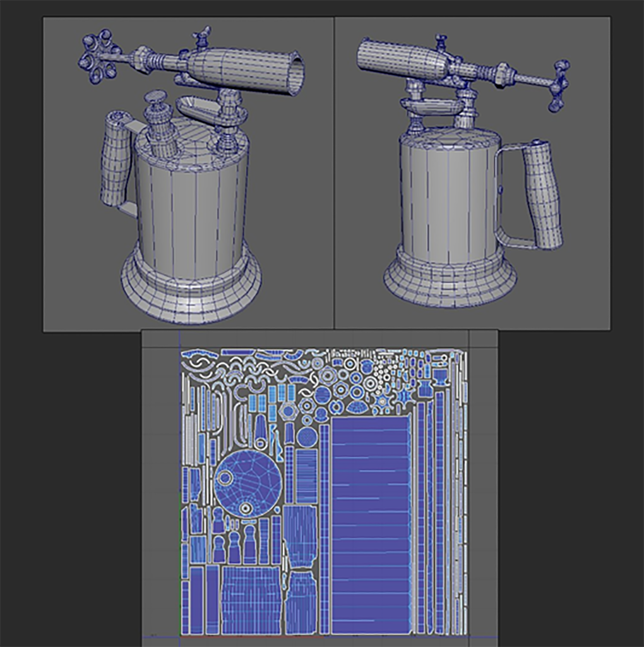644x647 pixels.
Task: Select the right wireframe viewport of the blowtorch
Action: 472,173
